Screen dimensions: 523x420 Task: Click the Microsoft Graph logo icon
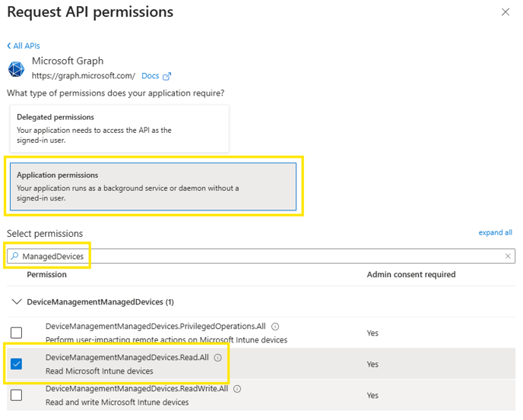(17, 69)
